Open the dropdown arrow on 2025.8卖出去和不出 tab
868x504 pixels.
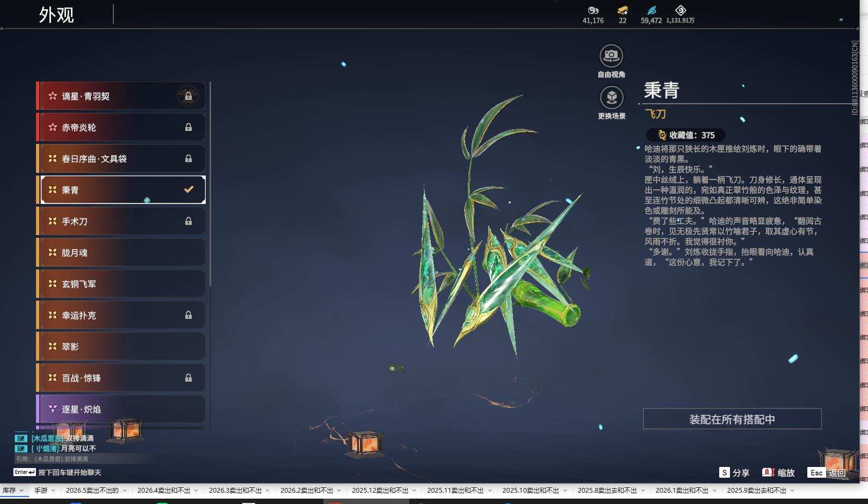point(643,491)
